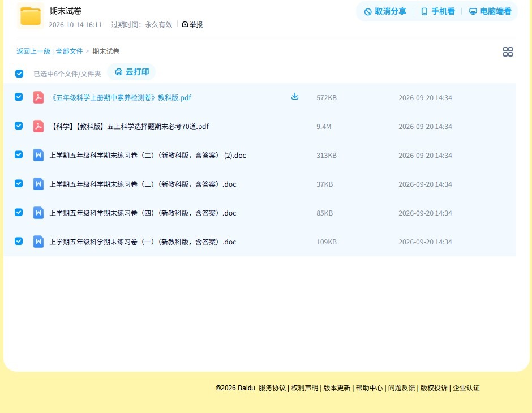Image resolution: width=532 pixels, height=413 pixels.
Task: Uncheck 期末练习卷（二）(2).doc checkbox
Action: (x=19, y=154)
